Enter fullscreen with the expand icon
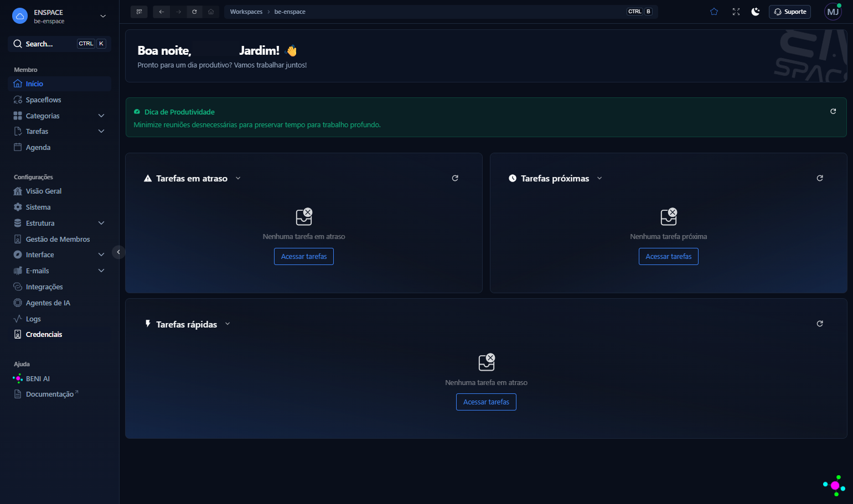Screen dimensions: 853x504 pyautogui.click(x=736, y=12)
